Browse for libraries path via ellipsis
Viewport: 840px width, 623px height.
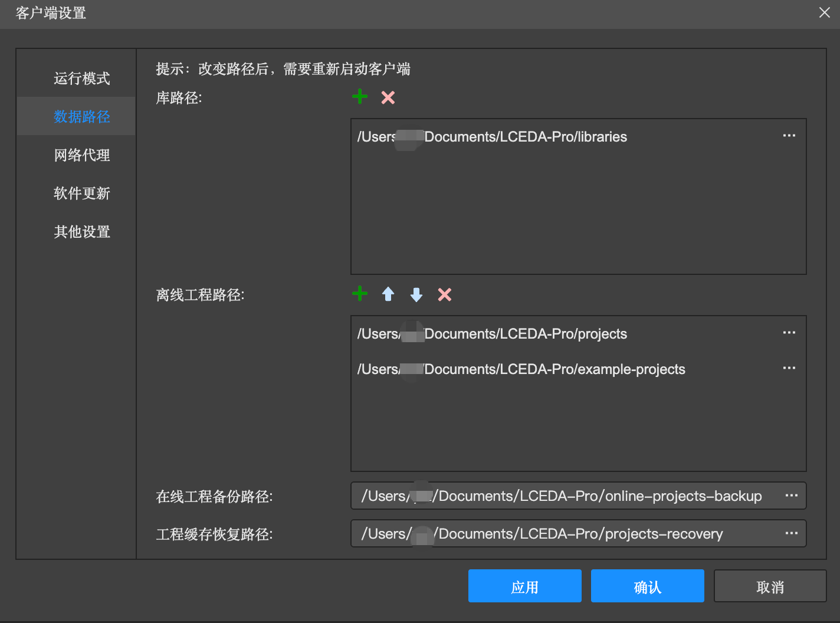(789, 136)
